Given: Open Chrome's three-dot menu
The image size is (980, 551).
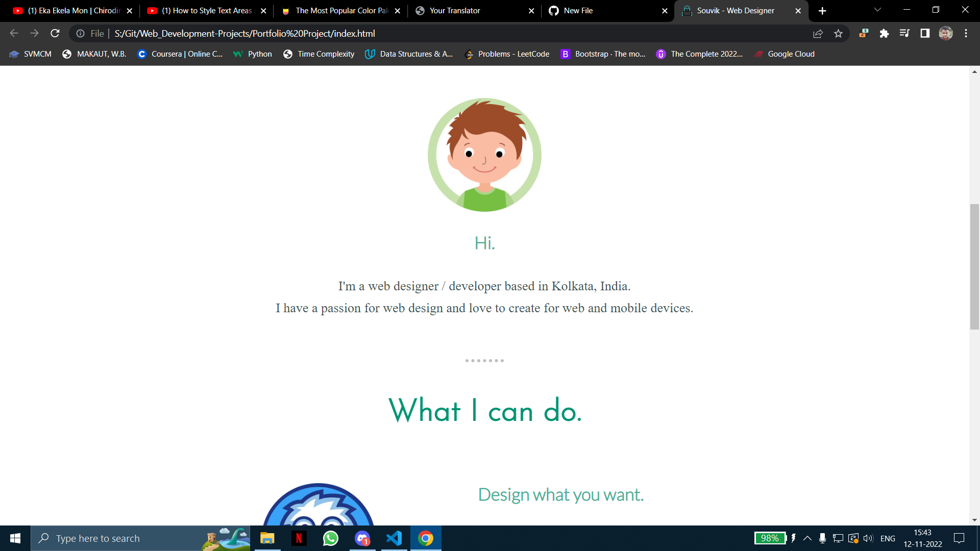Looking at the screenshot, I should [966, 33].
